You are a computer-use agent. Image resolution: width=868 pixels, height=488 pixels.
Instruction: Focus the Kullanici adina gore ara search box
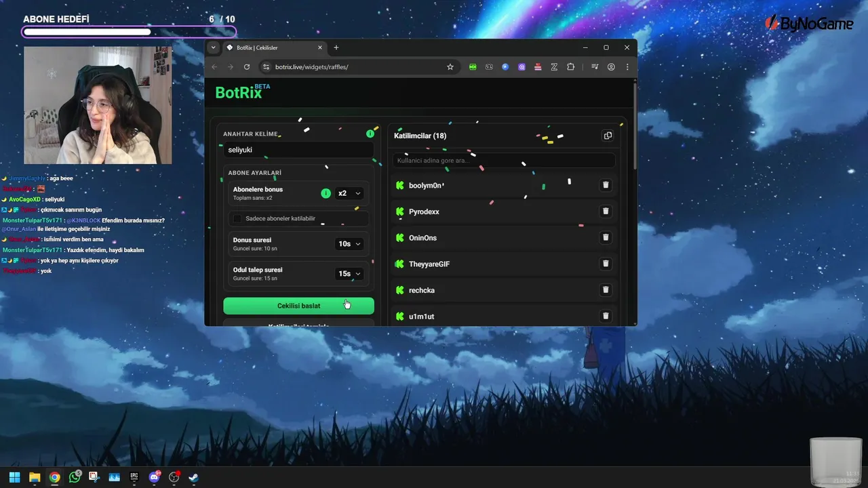pyautogui.click(x=504, y=161)
